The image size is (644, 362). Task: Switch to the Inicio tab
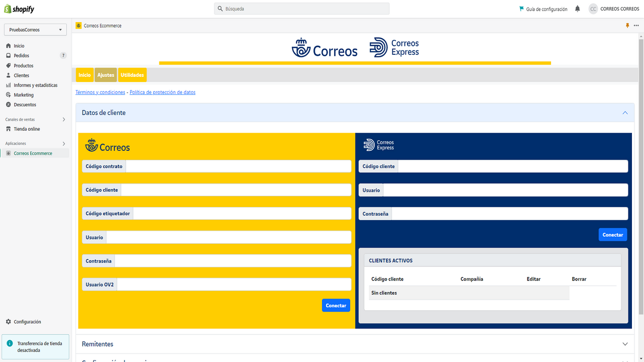85,75
